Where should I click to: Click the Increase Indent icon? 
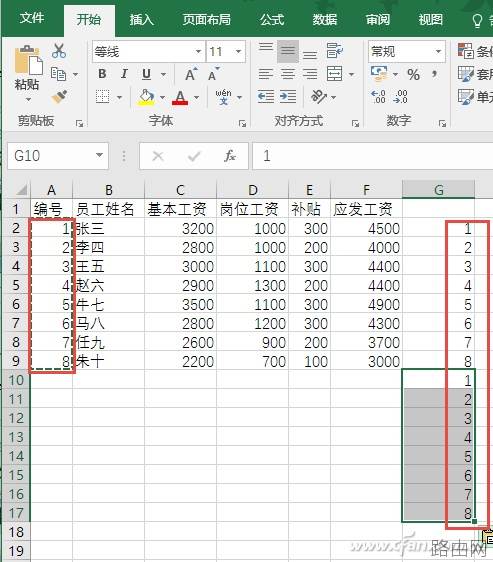coord(288,97)
